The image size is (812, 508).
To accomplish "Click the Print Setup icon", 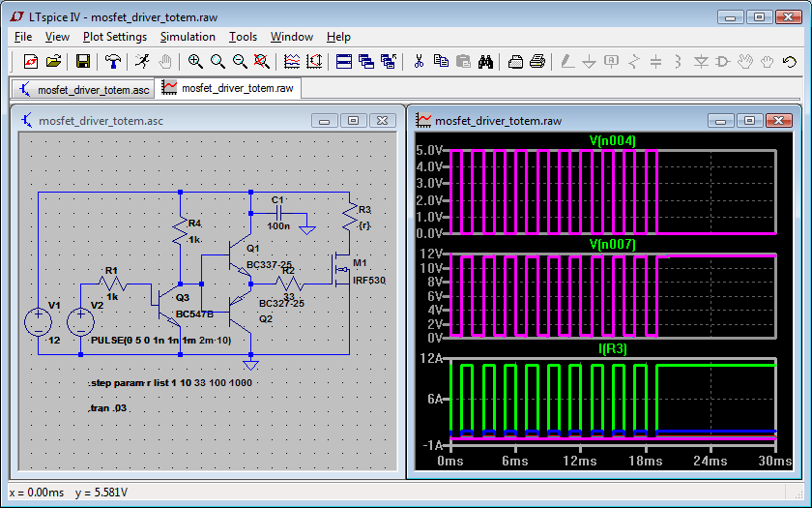I will 515,62.
